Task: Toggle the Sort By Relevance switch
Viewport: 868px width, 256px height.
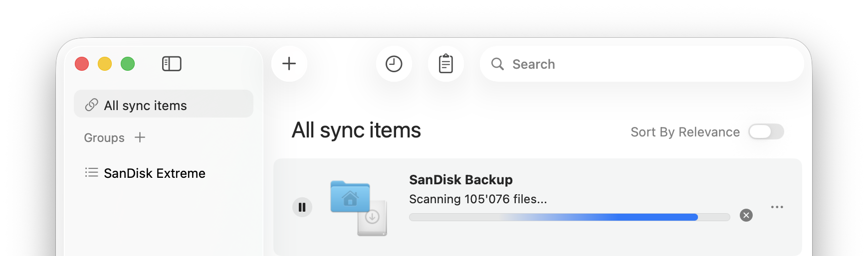Action: pyautogui.click(x=766, y=132)
